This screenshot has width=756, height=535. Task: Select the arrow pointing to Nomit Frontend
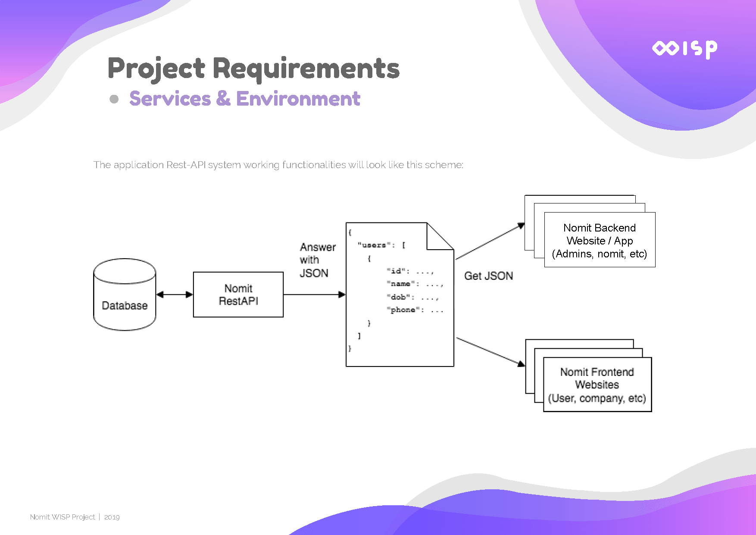tap(490, 352)
